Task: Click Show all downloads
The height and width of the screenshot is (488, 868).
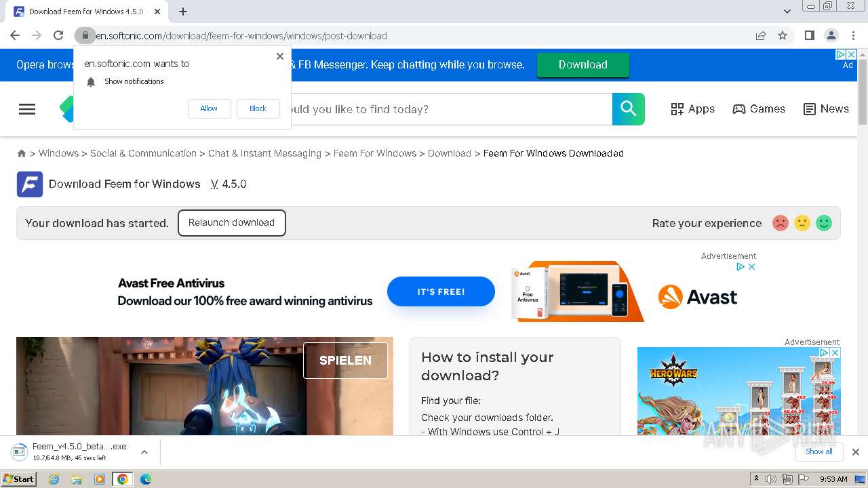Action: [819, 451]
